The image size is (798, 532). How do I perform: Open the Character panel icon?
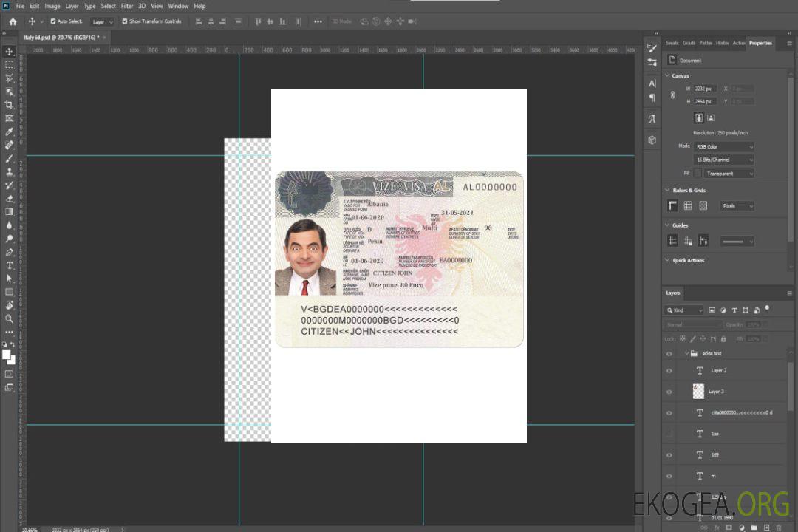(652, 83)
